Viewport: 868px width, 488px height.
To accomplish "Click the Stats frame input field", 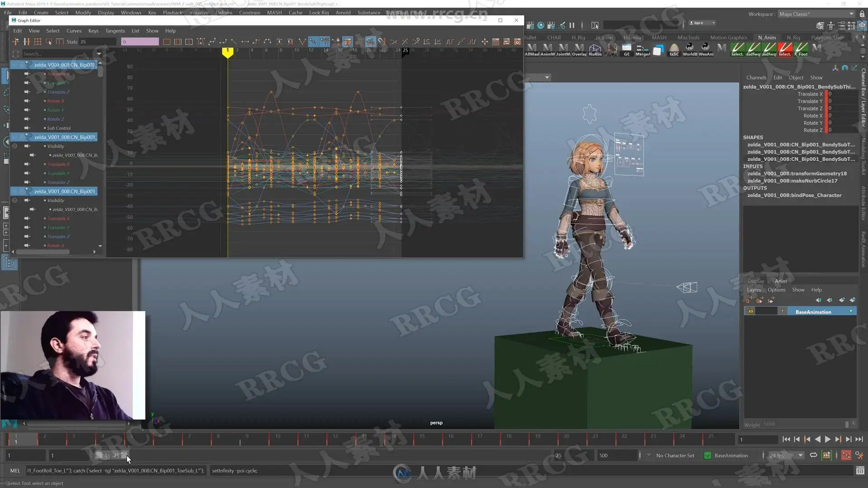I will pyautogui.click(x=97, y=42).
